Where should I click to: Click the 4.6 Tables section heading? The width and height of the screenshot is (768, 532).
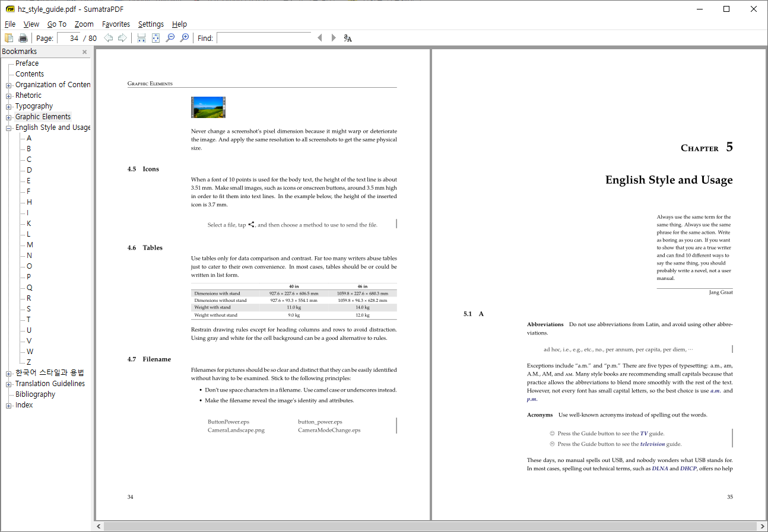(x=145, y=248)
